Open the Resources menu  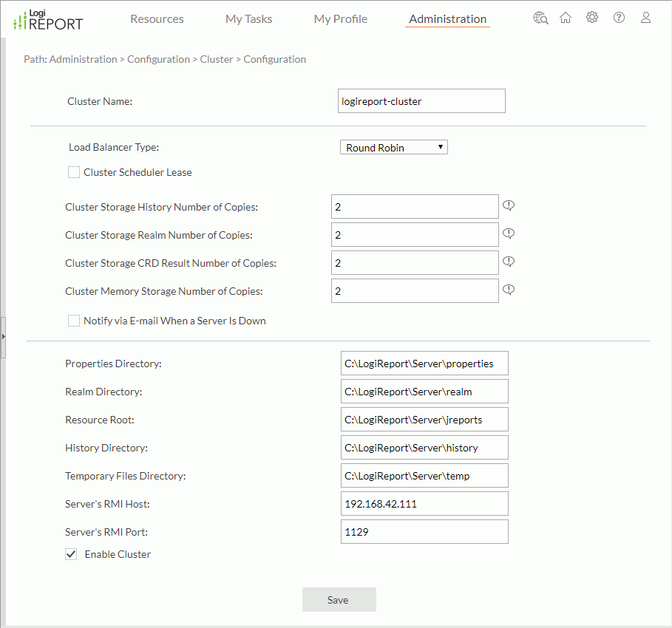(157, 18)
